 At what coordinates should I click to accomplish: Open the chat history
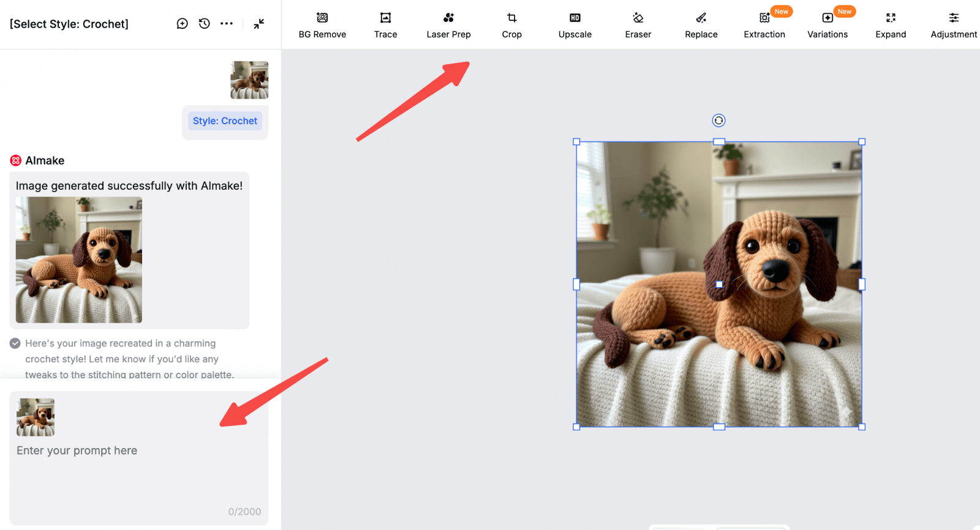click(x=205, y=24)
